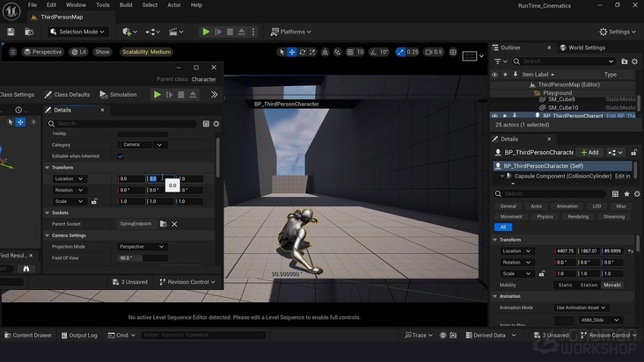
Task: Toggle scale lock in level Details
Action: pyautogui.click(x=542, y=273)
